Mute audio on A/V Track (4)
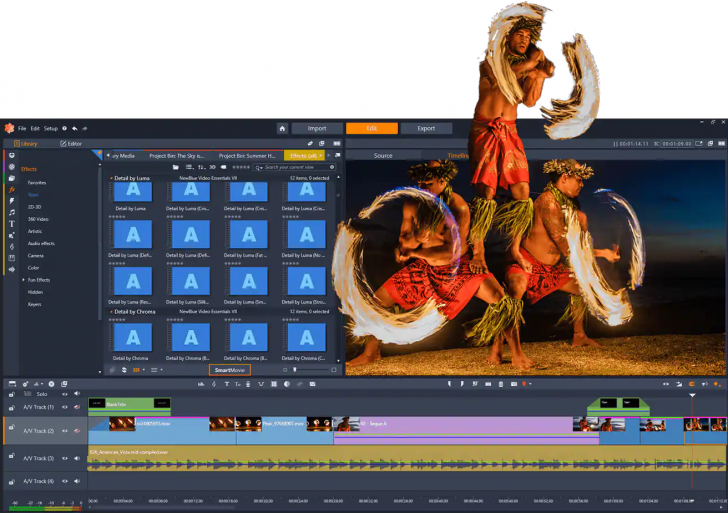The width and height of the screenshot is (728, 513). pyautogui.click(x=77, y=481)
